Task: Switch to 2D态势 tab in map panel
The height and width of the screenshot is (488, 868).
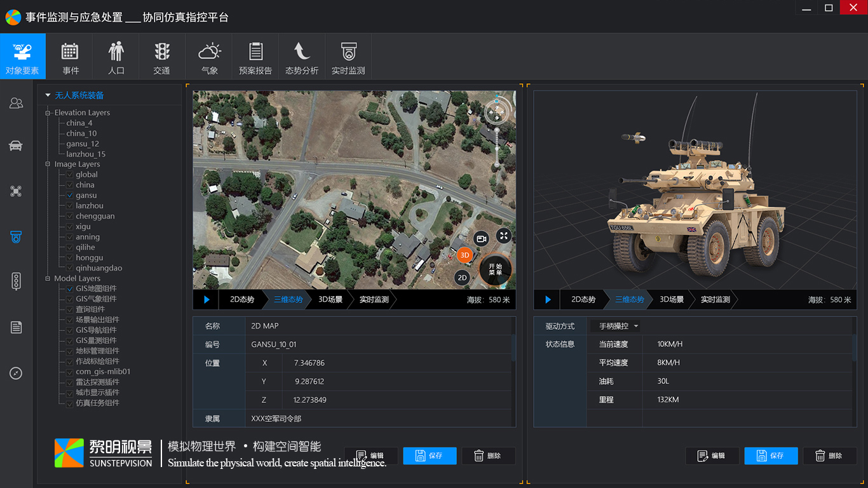Action: coord(241,299)
